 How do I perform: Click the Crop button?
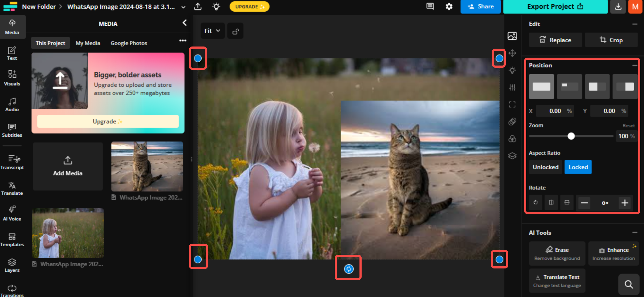(x=611, y=40)
